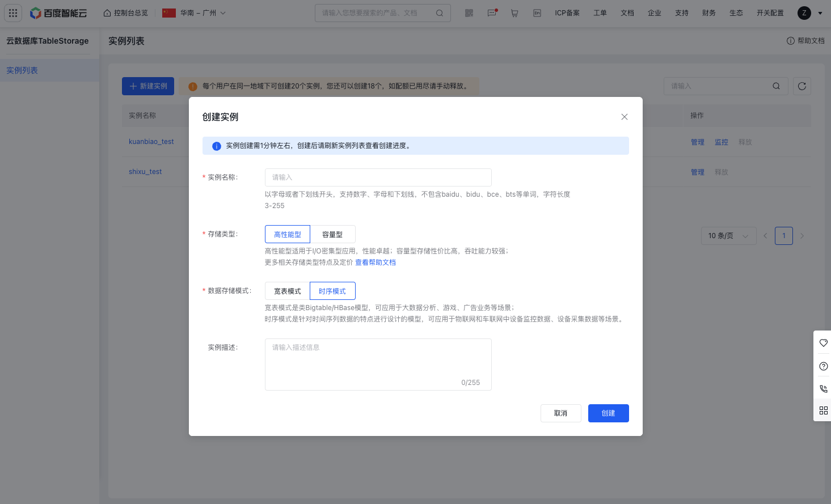
Task: Refresh the instance list
Action: point(802,86)
